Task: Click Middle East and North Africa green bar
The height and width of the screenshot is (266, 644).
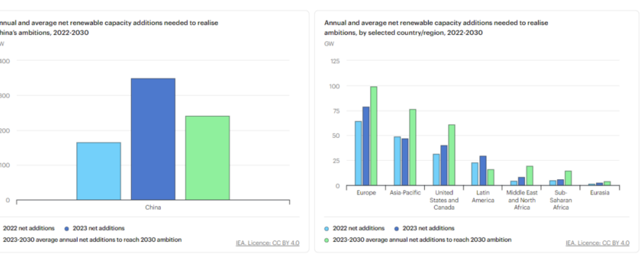Action: point(529,176)
